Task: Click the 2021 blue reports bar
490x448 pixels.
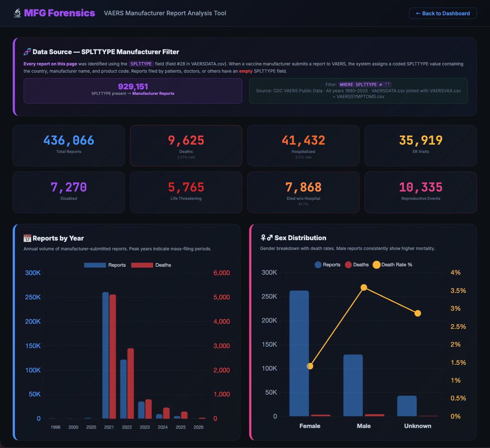Action: [x=106, y=355]
